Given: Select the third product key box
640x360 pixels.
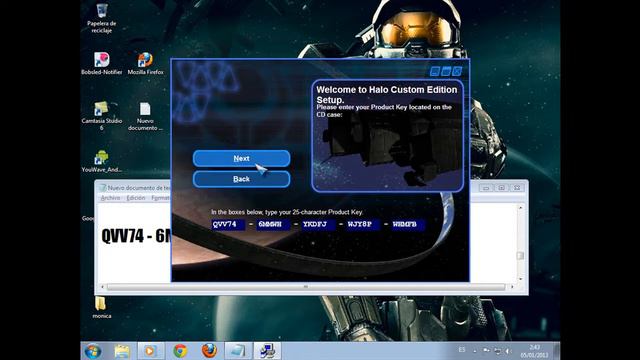Looking at the screenshot, I should pyautogui.click(x=318, y=224).
